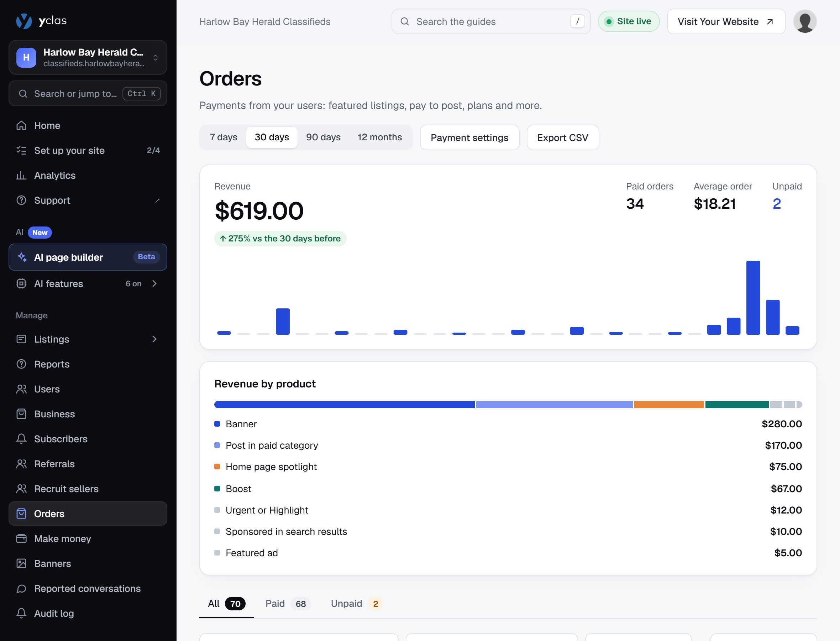Click Visit Your Website button
This screenshot has width=840, height=641.
click(726, 21)
